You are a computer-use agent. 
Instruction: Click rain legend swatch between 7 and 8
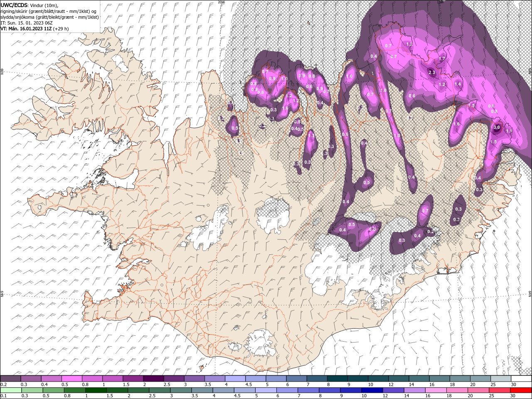(308, 390)
